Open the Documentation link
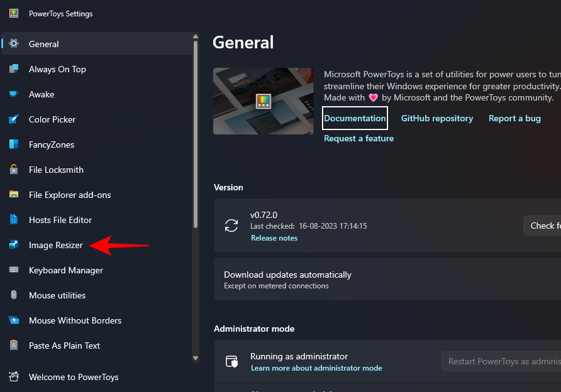Screen dimensions: 561x392 (x=355, y=118)
